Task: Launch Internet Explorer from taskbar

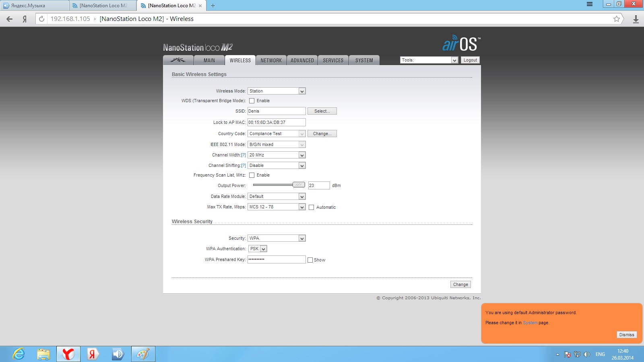Action: [x=19, y=354]
